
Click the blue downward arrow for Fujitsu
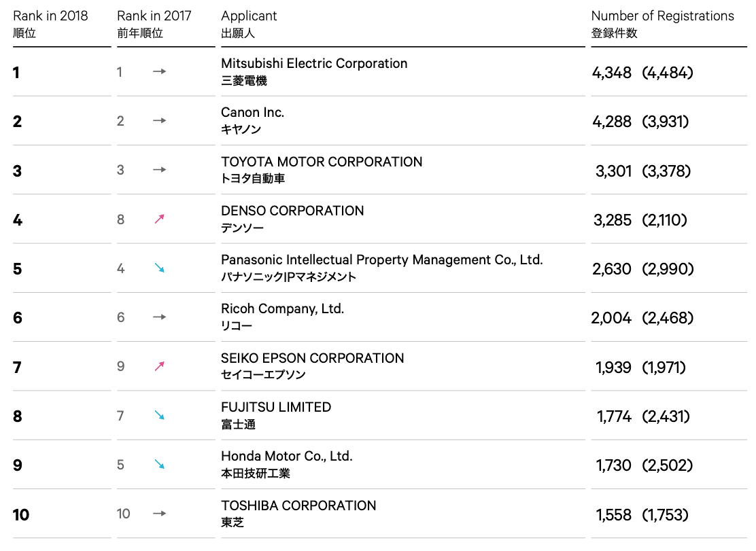click(160, 415)
